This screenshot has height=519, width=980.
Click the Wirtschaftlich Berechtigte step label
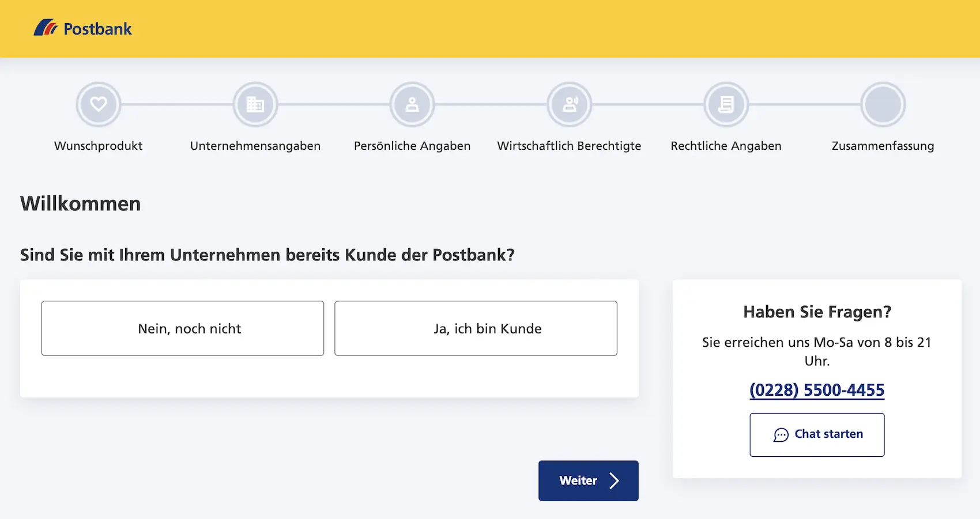pos(570,146)
